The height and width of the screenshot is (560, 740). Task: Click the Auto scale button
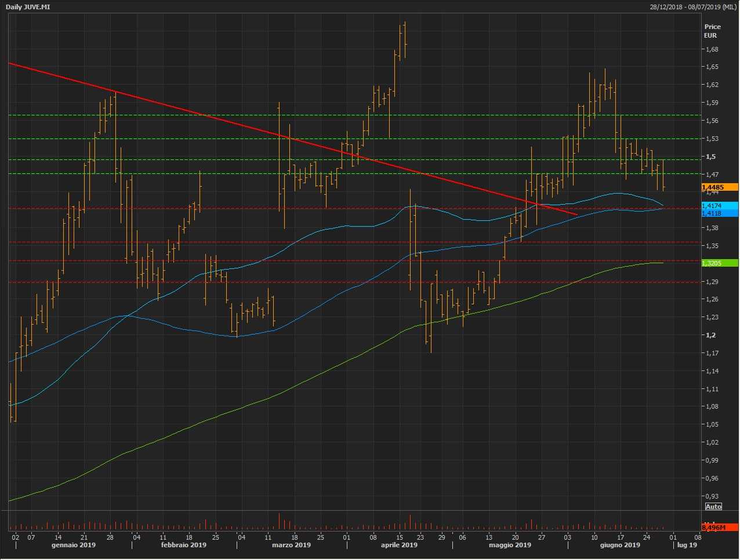point(713,507)
